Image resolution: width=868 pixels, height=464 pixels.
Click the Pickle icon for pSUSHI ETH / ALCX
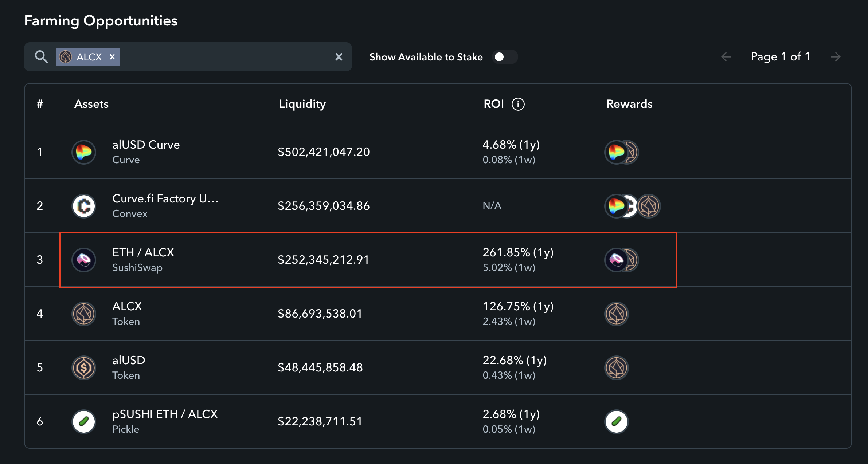click(84, 421)
